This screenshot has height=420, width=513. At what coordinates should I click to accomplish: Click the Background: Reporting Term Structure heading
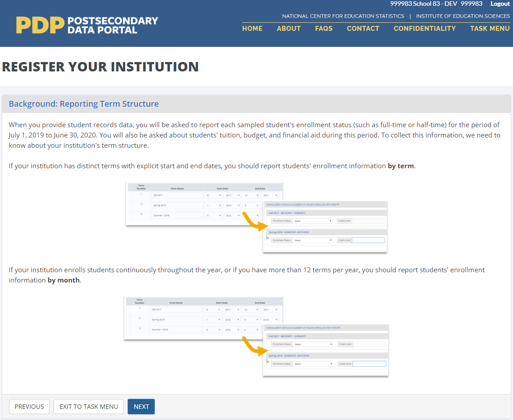click(84, 104)
